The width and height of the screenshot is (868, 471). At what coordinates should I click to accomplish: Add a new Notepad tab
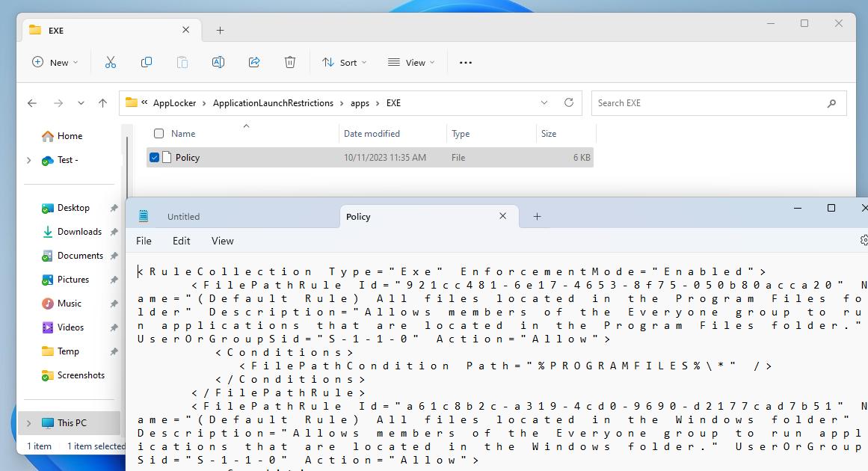[x=537, y=217]
